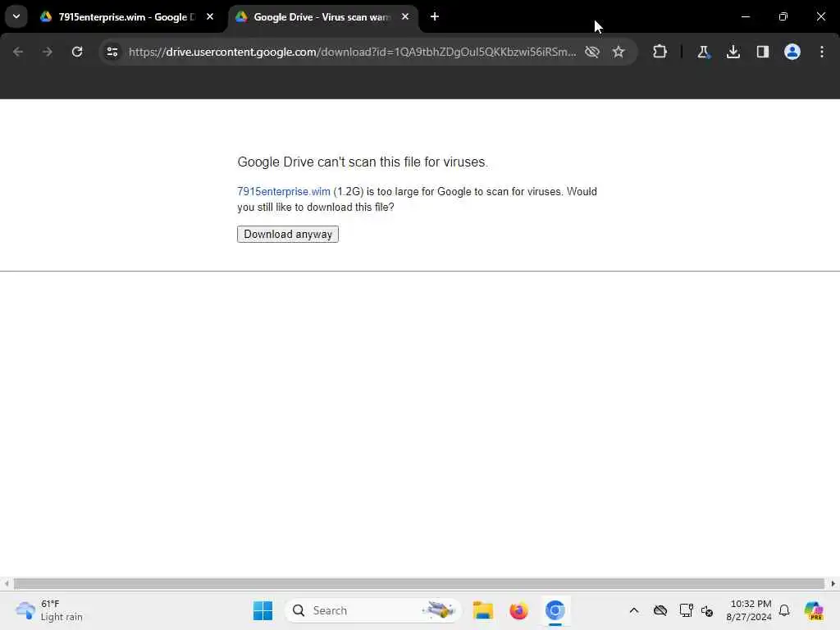840x630 pixels.
Task: Toggle the third-party cookies eye icon
Action: click(x=592, y=52)
